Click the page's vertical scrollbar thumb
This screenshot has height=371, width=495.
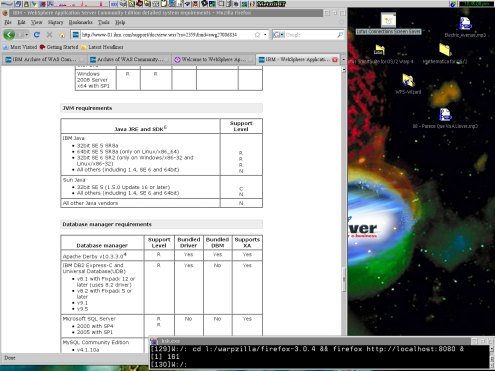coord(344,279)
